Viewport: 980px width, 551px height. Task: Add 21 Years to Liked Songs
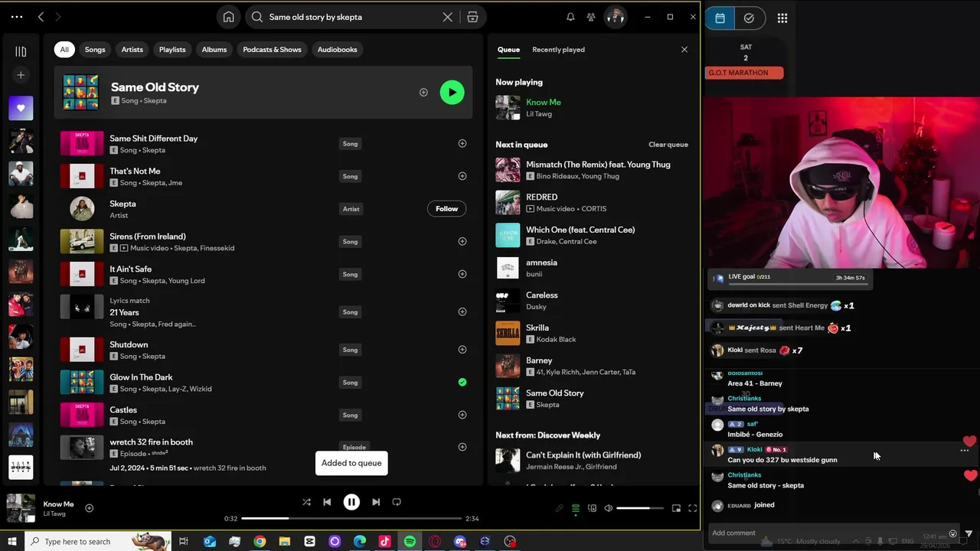pyautogui.click(x=462, y=311)
